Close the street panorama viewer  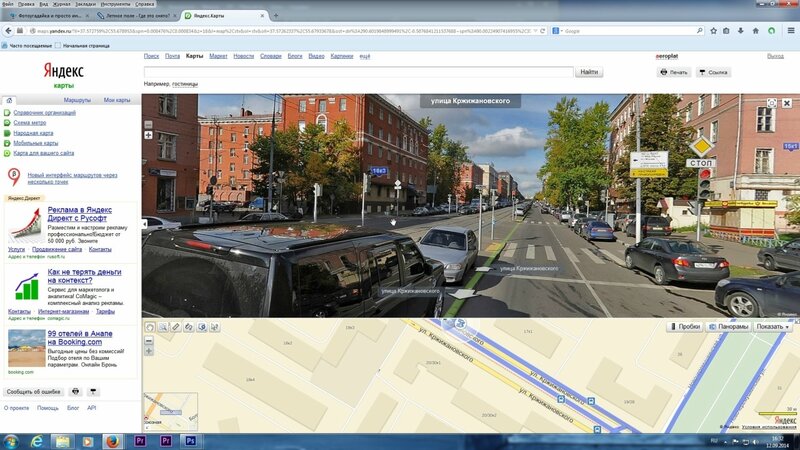pyautogui.click(x=787, y=103)
